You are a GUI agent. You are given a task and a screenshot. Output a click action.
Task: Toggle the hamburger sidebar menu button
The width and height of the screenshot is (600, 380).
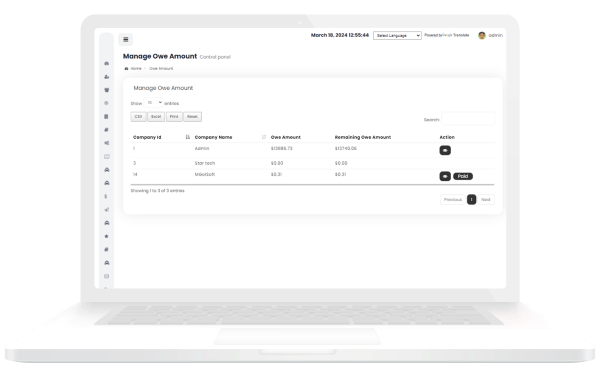[x=126, y=39]
